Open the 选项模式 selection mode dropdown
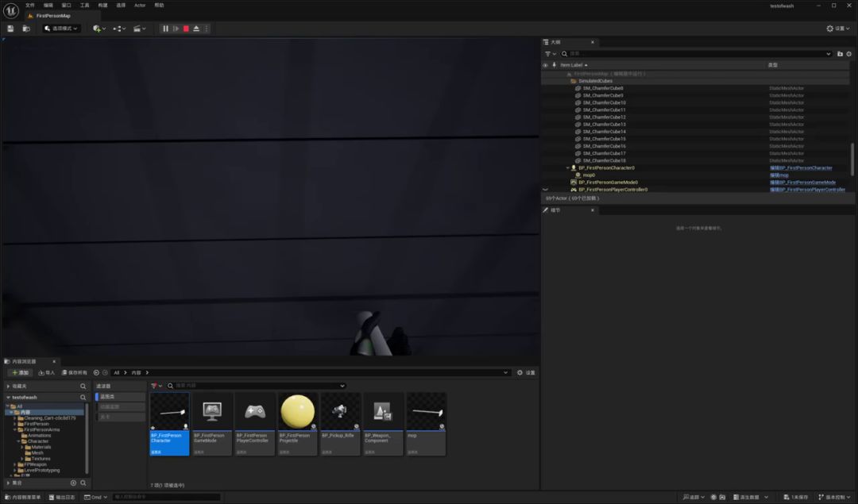The height and width of the screenshot is (504, 858). 61,29
